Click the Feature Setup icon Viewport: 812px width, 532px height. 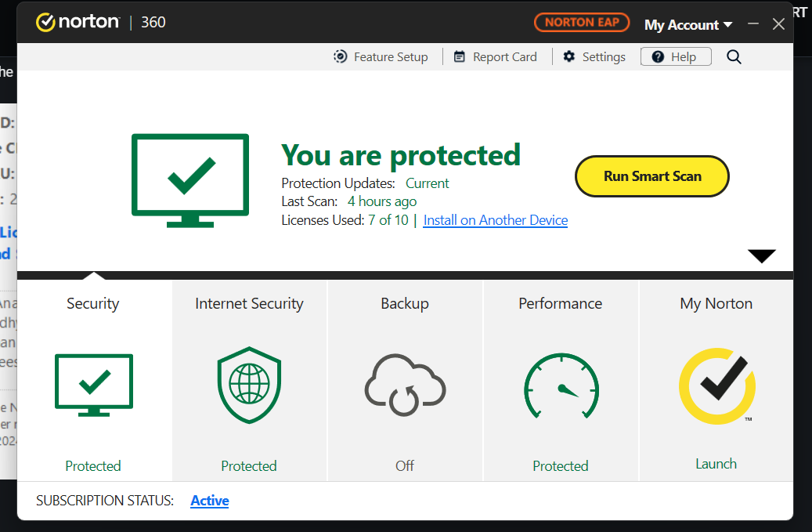(341, 56)
